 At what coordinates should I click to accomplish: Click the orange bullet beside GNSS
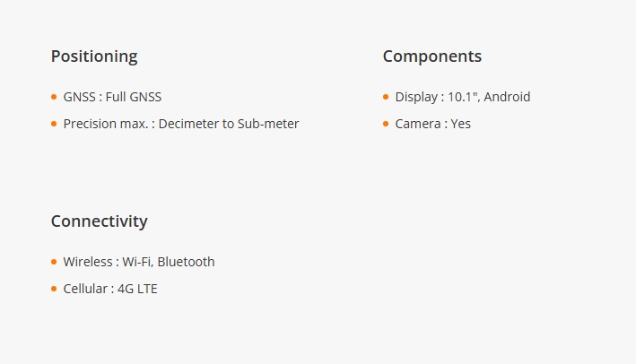[x=54, y=97]
